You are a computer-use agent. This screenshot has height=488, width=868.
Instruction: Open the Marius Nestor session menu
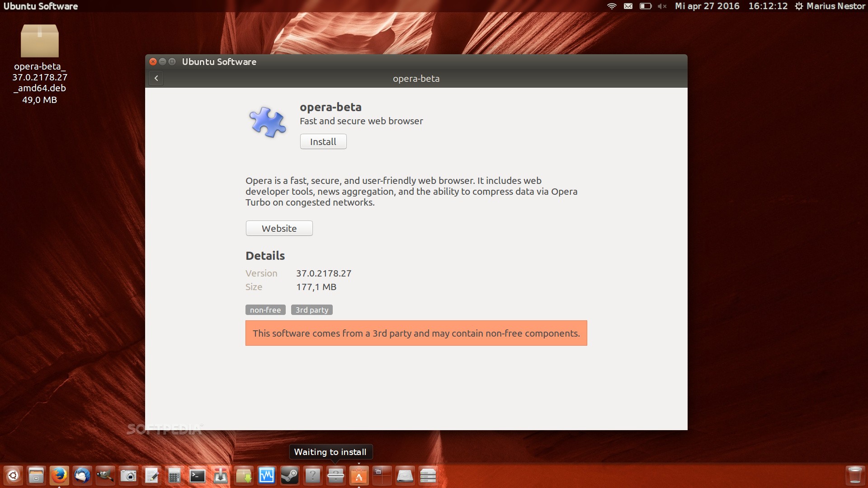tap(830, 6)
